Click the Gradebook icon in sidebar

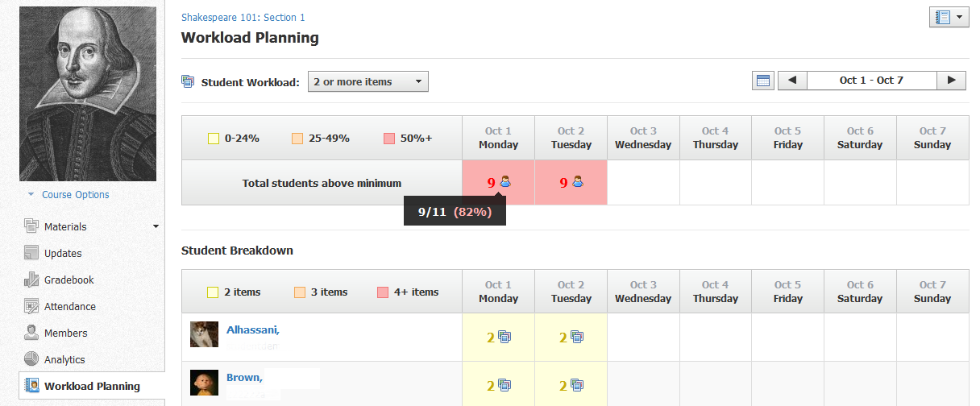tap(31, 280)
